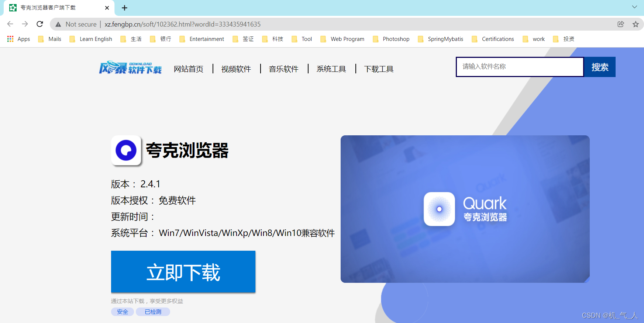
Task: Click the 已检测 badge
Action: [x=153, y=312]
